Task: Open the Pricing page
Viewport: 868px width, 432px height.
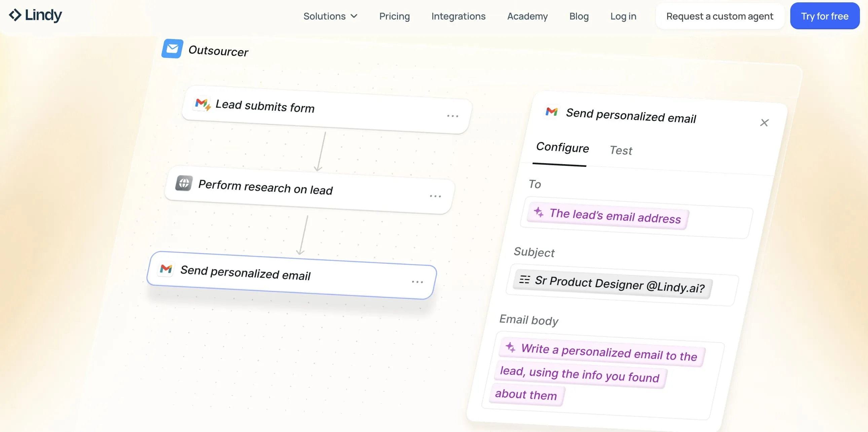Action: tap(394, 16)
